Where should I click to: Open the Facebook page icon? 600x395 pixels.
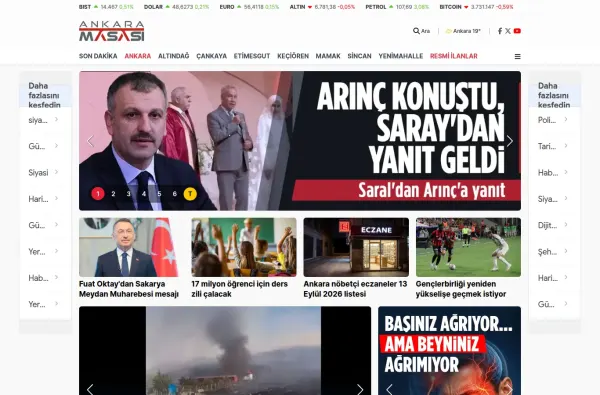point(500,31)
